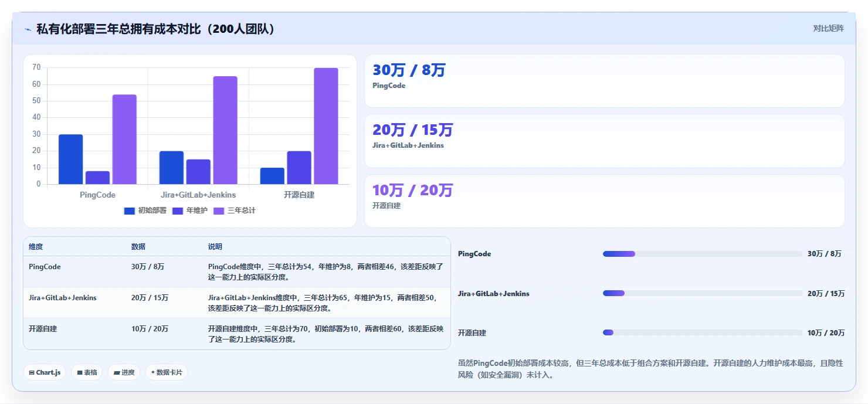Click the 说明 column header
This screenshot has width=868, height=404.
pos(215,247)
